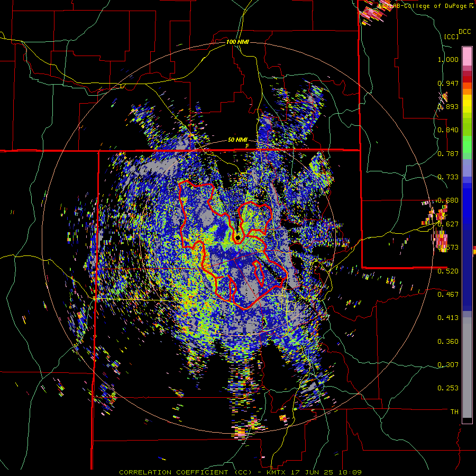Viewport: 476px width, 476px height.
Task: Click the 0.893 legend value
Action: 448,106
